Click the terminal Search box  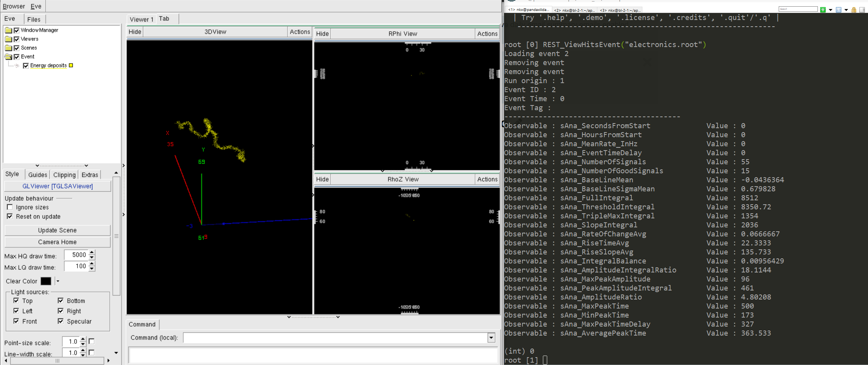coord(798,9)
